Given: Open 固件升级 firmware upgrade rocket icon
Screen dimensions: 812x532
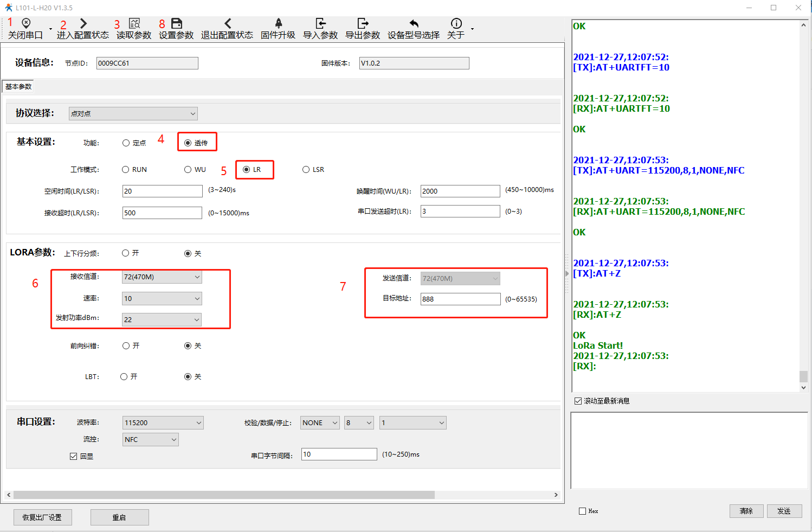Looking at the screenshot, I should 278,23.
